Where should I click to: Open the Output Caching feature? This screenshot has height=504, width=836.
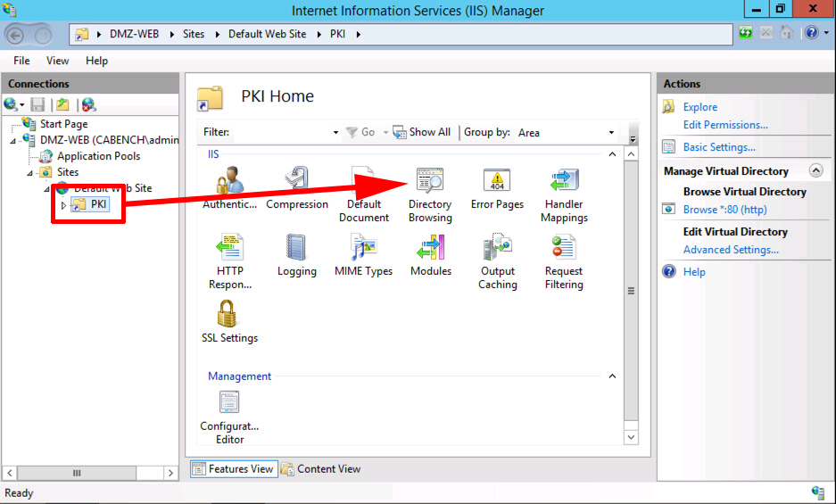(x=498, y=261)
